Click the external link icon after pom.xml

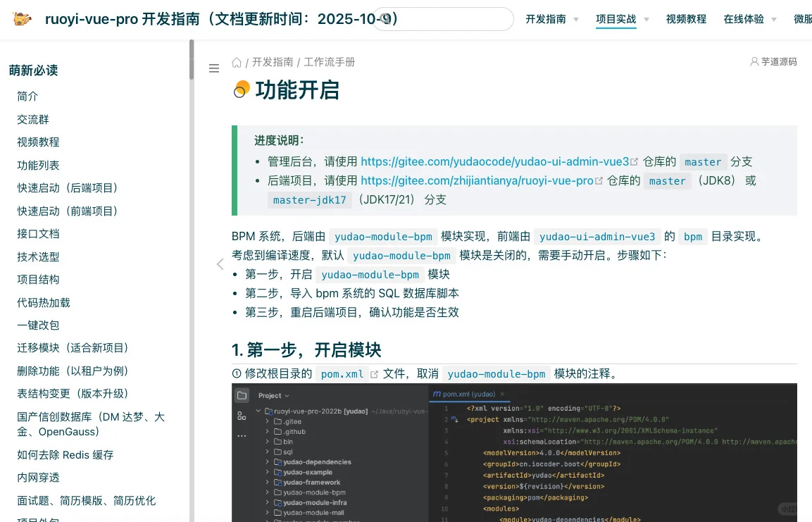tap(375, 374)
